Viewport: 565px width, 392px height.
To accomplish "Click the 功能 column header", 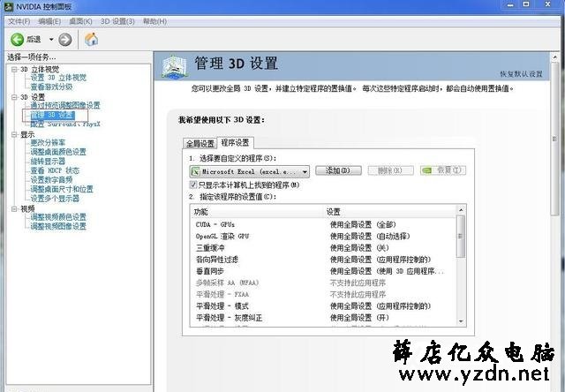I will 257,212.
